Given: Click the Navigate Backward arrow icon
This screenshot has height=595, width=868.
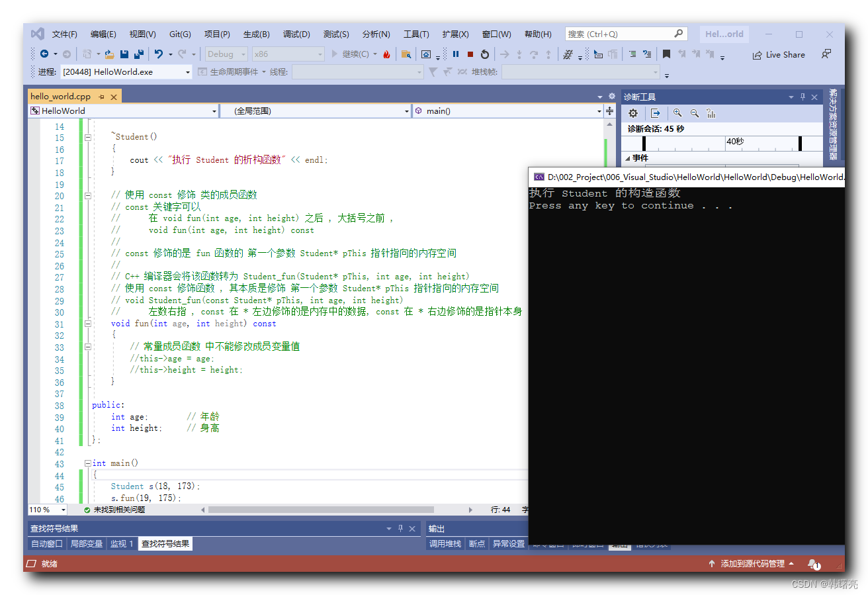Looking at the screenshot, I should 44,54.
